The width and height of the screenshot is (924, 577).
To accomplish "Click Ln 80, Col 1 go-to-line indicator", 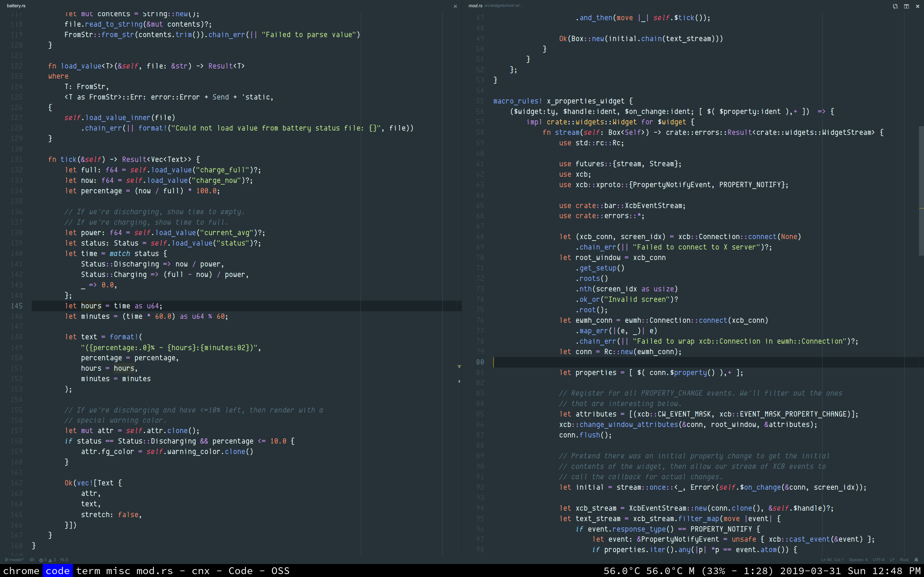I will point(832,560).
